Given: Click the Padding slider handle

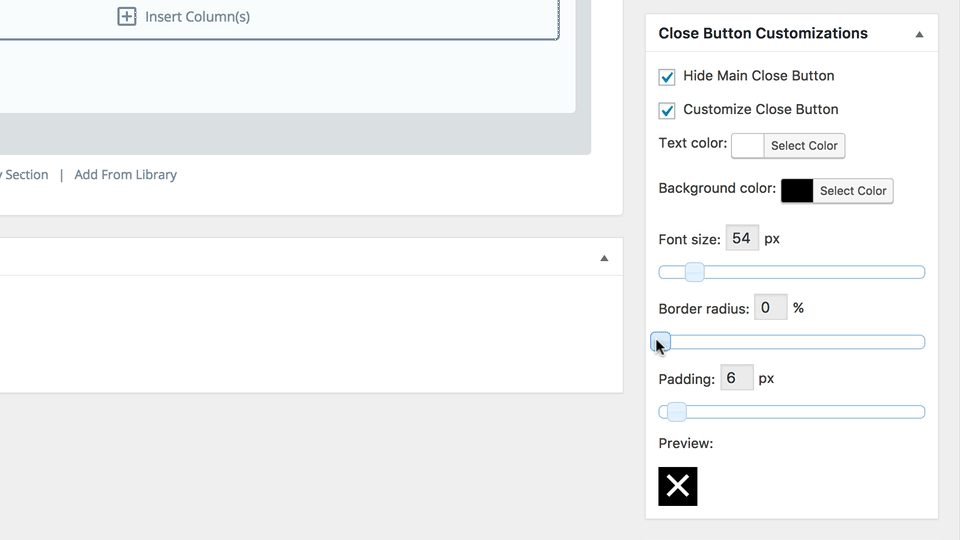Looking at the screenshot, I should pyautogui.click(x=677, y=412).
